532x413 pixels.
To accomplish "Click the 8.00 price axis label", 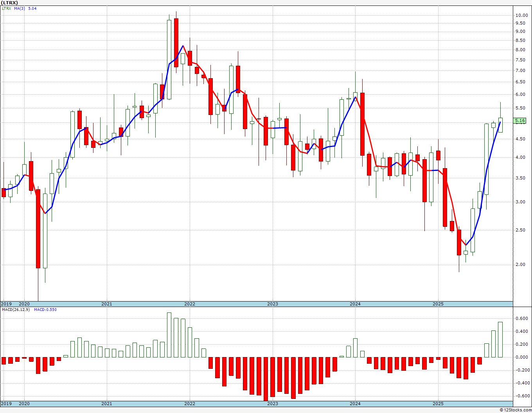I will (x=520, y=50).
